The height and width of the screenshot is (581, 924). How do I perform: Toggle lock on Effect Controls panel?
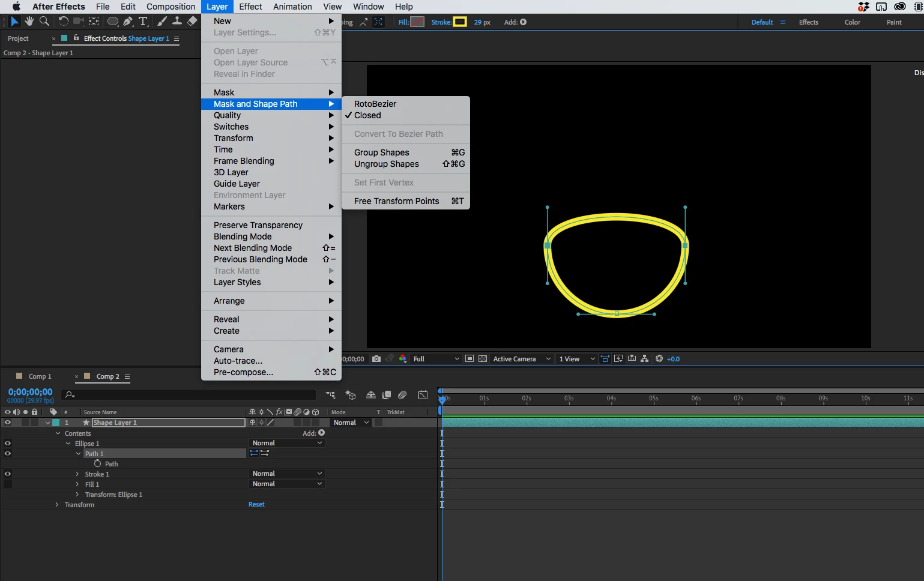pos(76,38)
